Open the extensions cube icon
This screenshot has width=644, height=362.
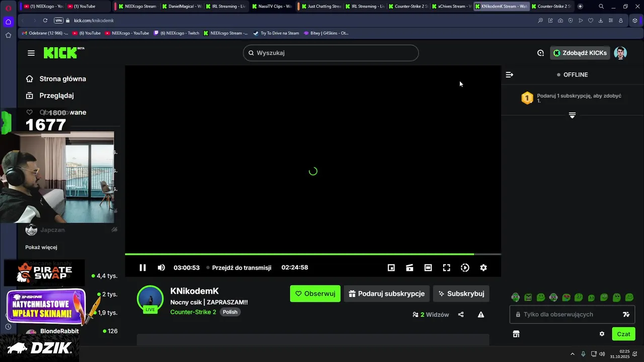635,21
